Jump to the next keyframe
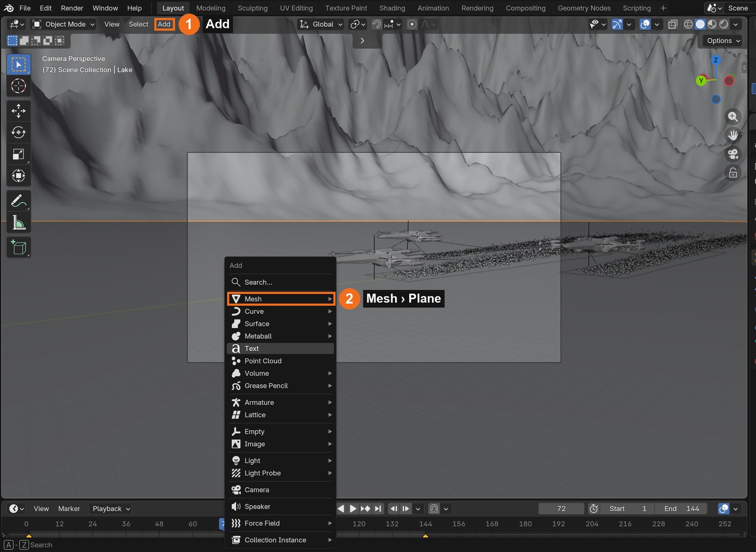This screenshot has height=552, width=756. [x=366, y=509]
